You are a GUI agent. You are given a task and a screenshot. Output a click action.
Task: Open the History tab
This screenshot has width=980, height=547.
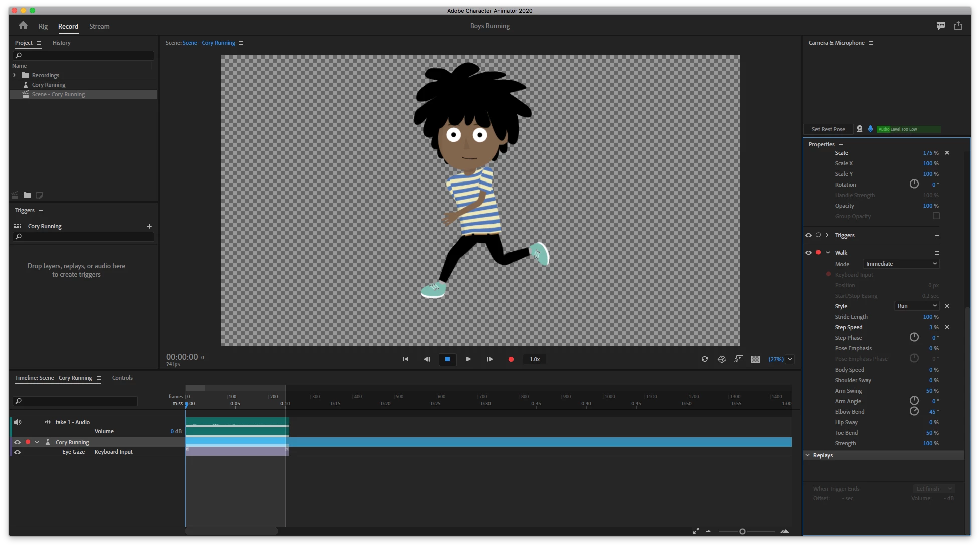tap(62, 43)
